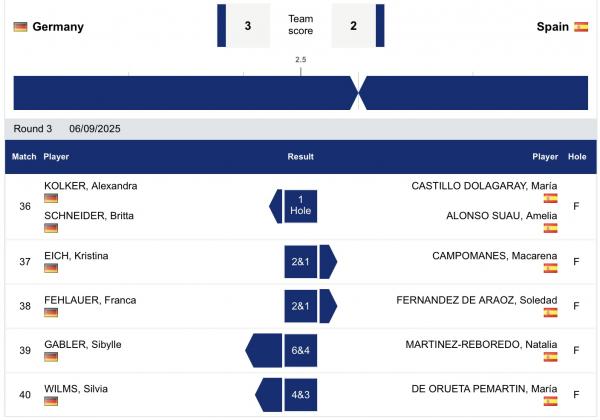Click flag under CASTILLO DOLAGARAY, María
Viewport: 600px width, 420px height.
(x=550, y=198)
